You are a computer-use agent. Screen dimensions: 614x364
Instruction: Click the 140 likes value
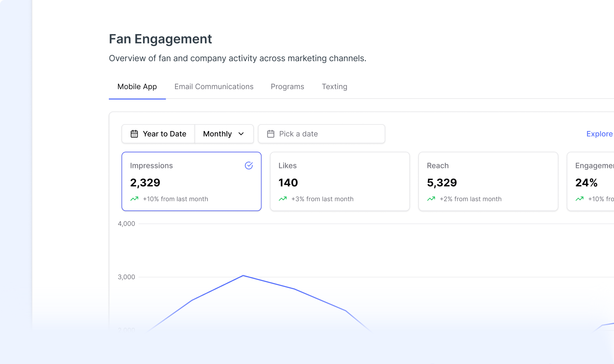288,182
